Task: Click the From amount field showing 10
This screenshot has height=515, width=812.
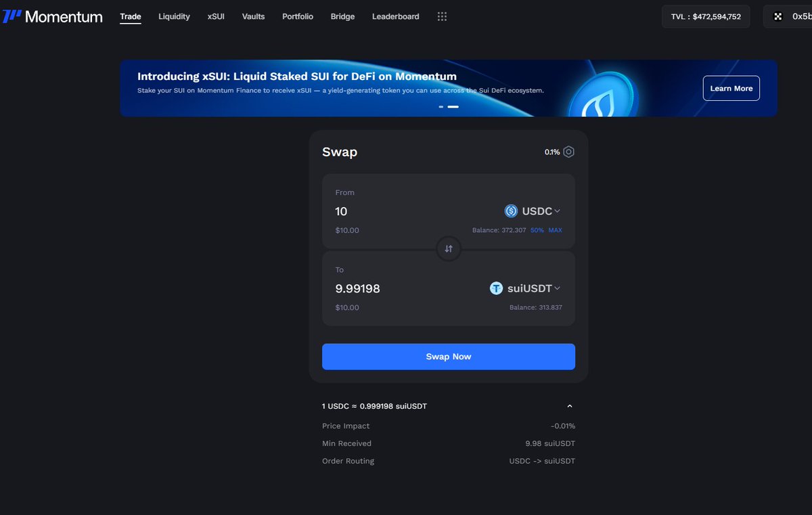Action: 342,211
